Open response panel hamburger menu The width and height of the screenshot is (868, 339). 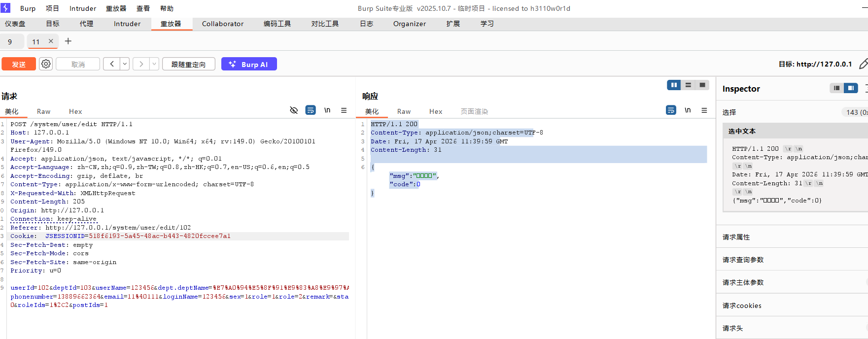pos(704,110)
